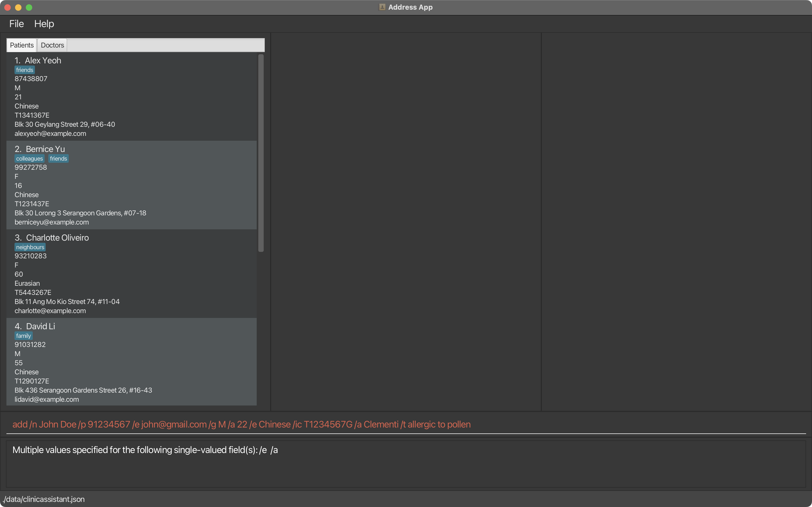
Task: Select the Patients tab
Action: [22, 45]
